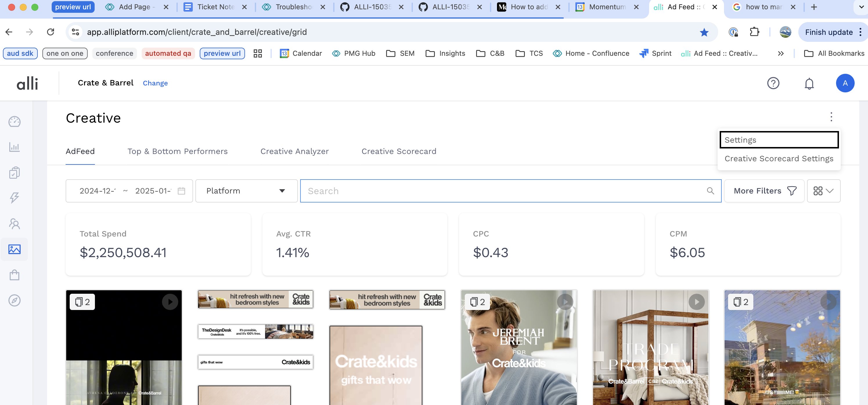
Task: Open the Creative Analyzer tab
Action: [294, 151]
